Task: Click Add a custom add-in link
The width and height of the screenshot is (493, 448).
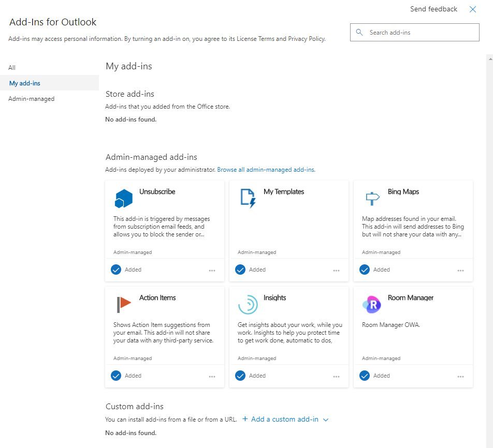Action: pos(284,419)
